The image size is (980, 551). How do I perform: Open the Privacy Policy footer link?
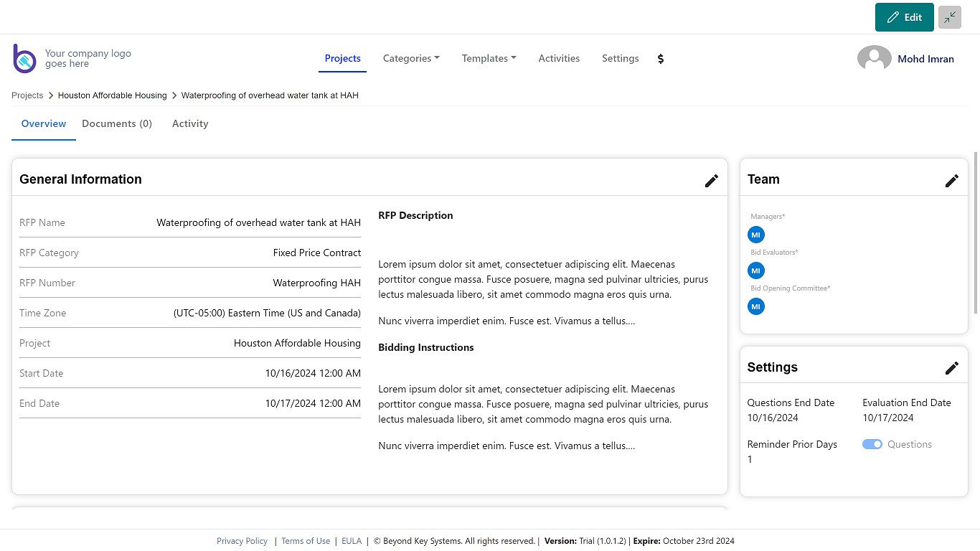point(242,541)
